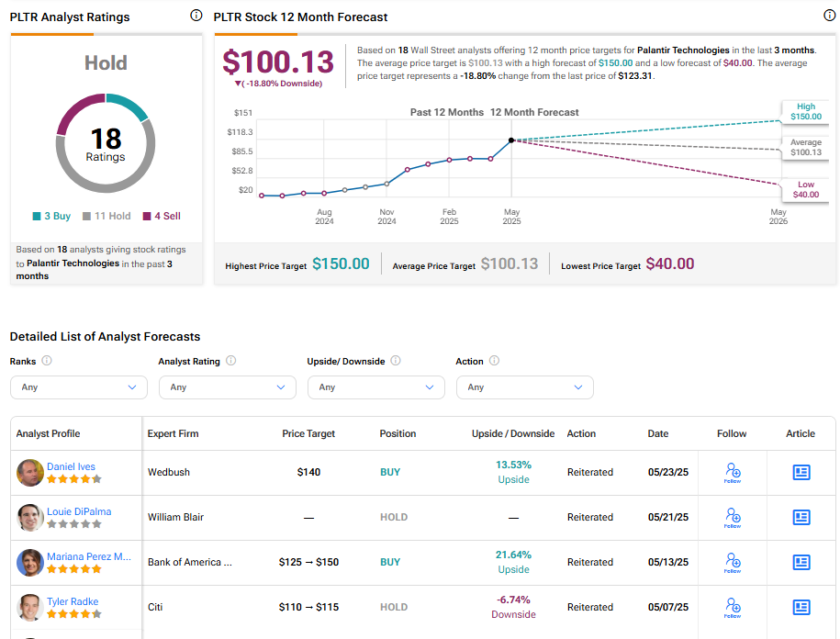Follow analyst Mariana Perez M...
Image resolution: width=840 pixels, height=639 pixels.
[x=733, y=563]
